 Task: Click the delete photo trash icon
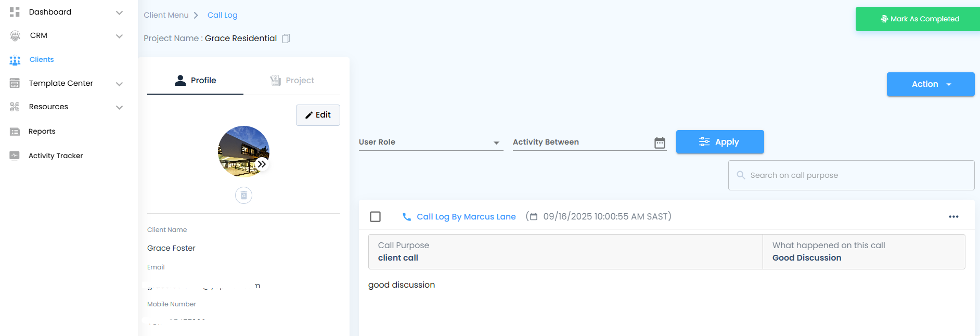coord(243,196)
